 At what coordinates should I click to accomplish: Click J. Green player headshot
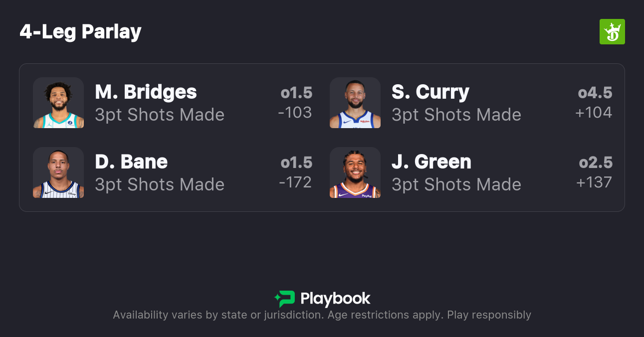(355, 172)
